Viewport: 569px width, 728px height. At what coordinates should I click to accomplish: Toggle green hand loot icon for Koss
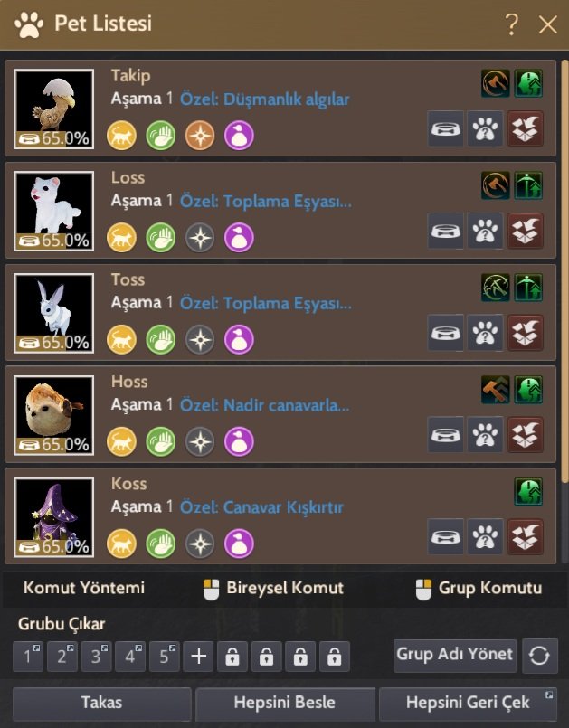point(161,544)
